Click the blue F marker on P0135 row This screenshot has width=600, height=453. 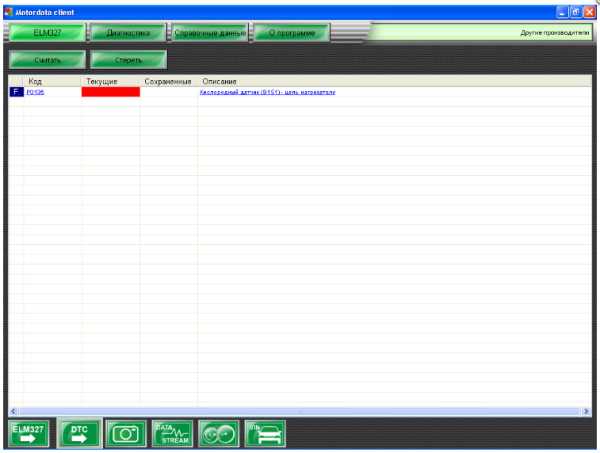[16, 92]
